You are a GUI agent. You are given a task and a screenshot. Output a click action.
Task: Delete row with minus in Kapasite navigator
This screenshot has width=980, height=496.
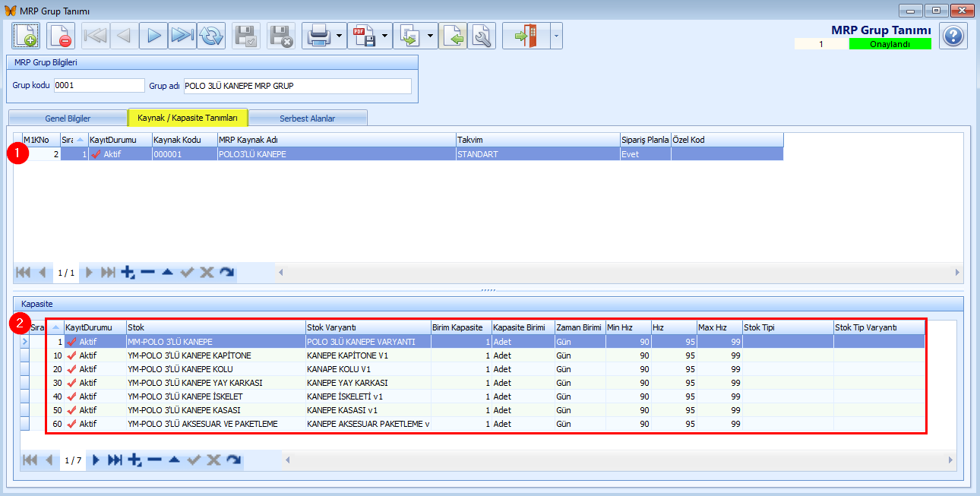[155, 460]
